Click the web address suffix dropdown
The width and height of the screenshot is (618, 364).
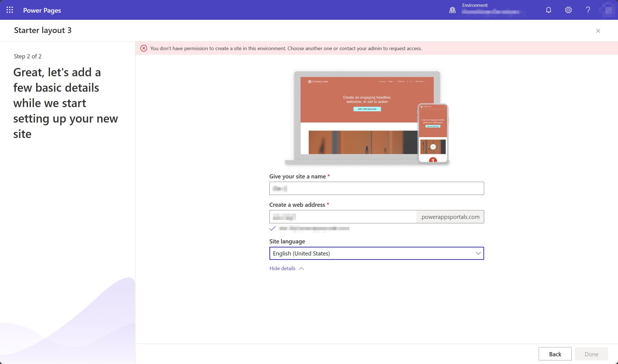point(450,217)
